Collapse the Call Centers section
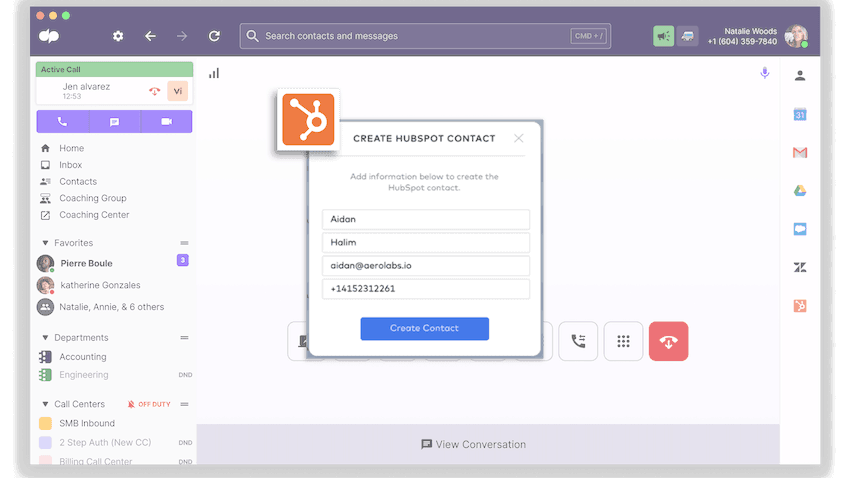This screenshot has width=850, height=478. pyautogui.click(x=45, y=404)
